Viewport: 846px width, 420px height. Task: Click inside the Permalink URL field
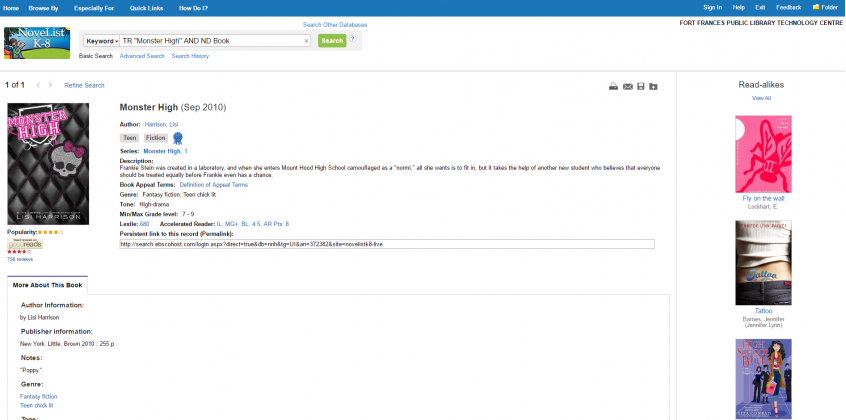(386, 244)
